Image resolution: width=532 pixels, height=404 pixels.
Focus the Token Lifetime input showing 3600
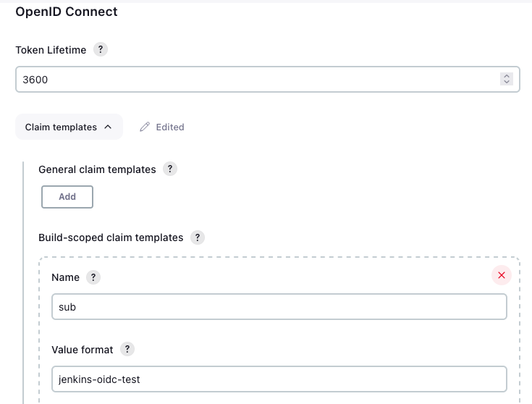pyautogui.click(x=253, y=80)
